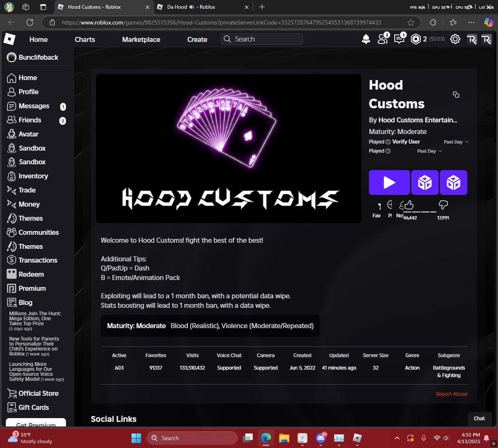Open File Explorer from the taskbar
The image size is (498, 448).
[284, 438]
